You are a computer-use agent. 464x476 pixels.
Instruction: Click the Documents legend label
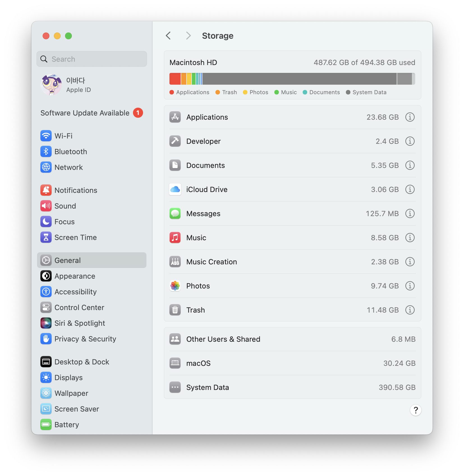325,92
